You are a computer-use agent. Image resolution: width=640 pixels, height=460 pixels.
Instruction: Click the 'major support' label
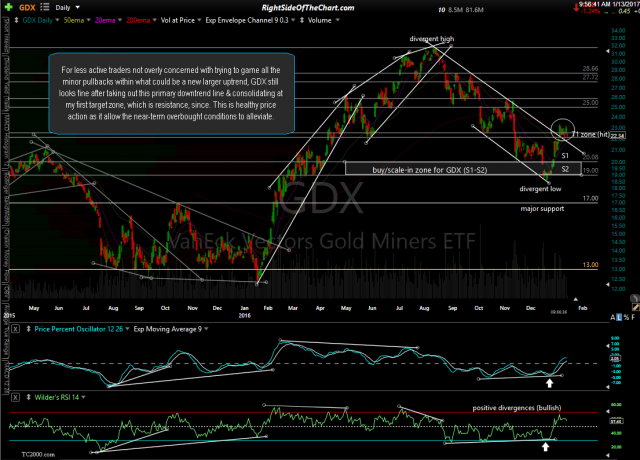[542, 209]
